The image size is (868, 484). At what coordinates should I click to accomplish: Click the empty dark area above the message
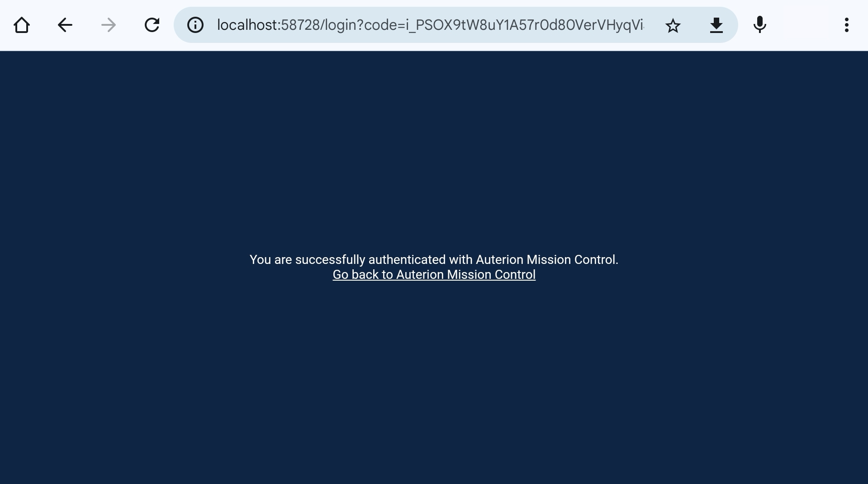pos(434,149)
